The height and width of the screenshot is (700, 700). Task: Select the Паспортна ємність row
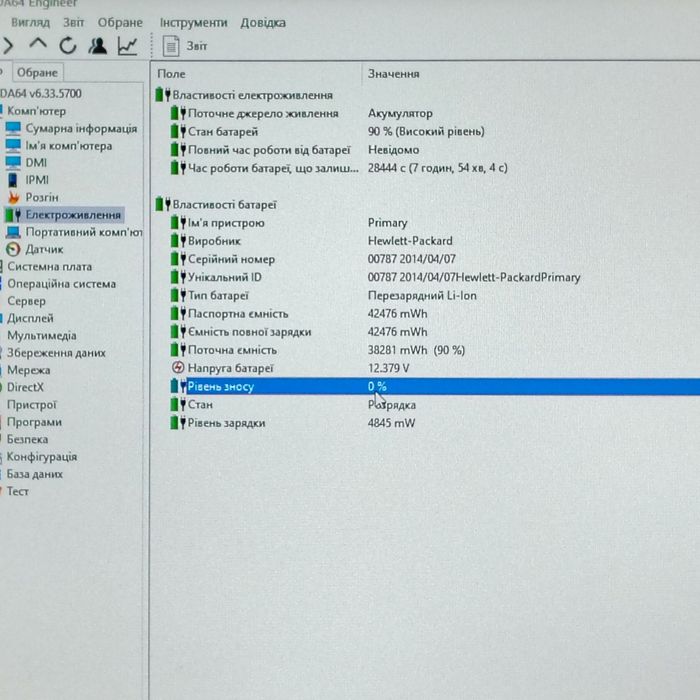(427, 313)
